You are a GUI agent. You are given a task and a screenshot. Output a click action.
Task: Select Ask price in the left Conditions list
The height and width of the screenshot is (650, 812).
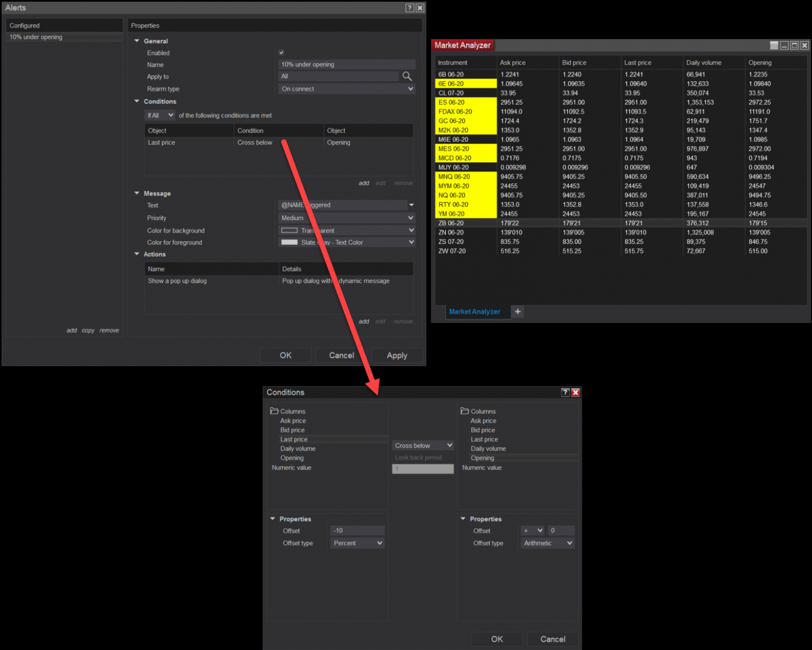point(293,421)
